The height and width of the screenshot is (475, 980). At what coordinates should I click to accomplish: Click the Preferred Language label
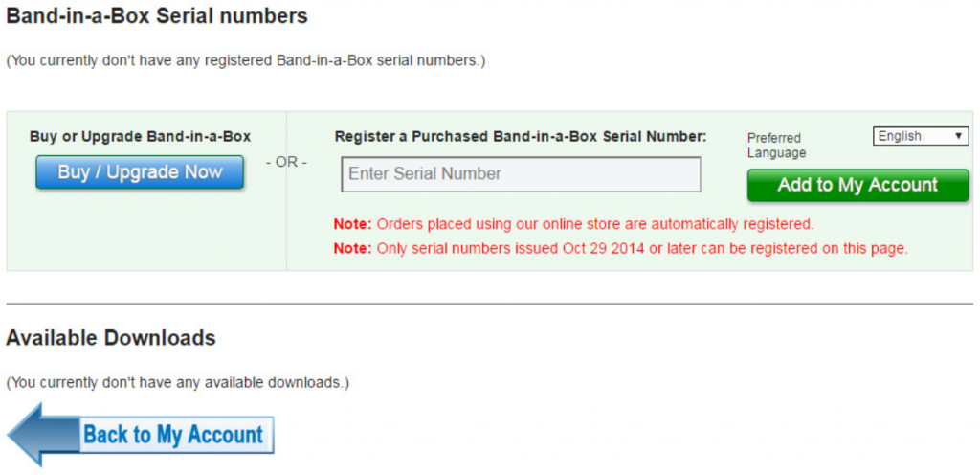pos(776,146)
